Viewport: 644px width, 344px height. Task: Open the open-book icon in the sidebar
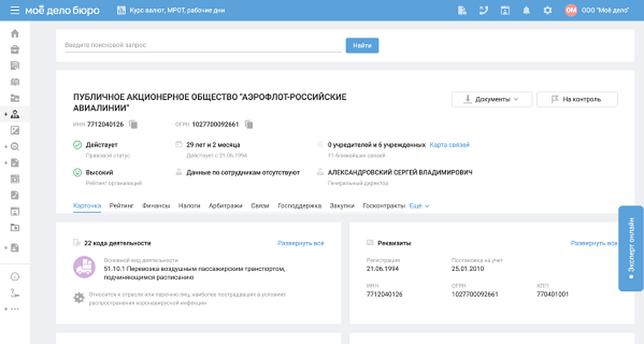pos(15,82)
